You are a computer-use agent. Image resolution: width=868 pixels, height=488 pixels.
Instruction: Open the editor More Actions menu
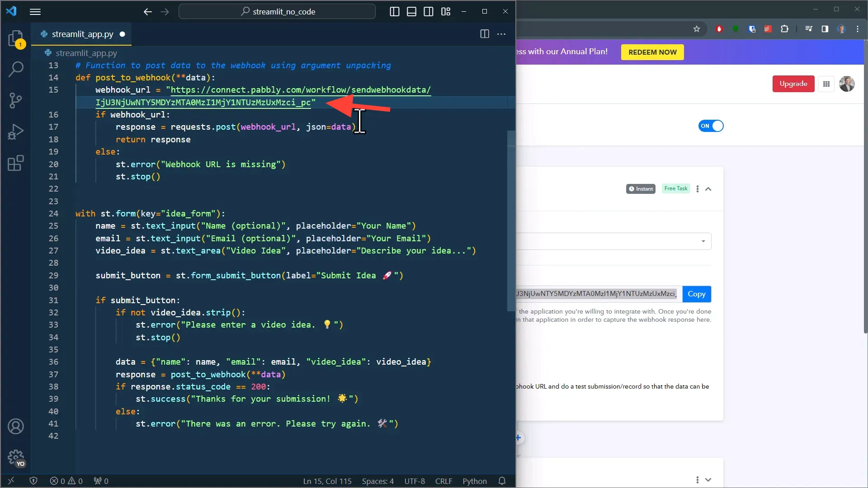[x=501, y=34]
